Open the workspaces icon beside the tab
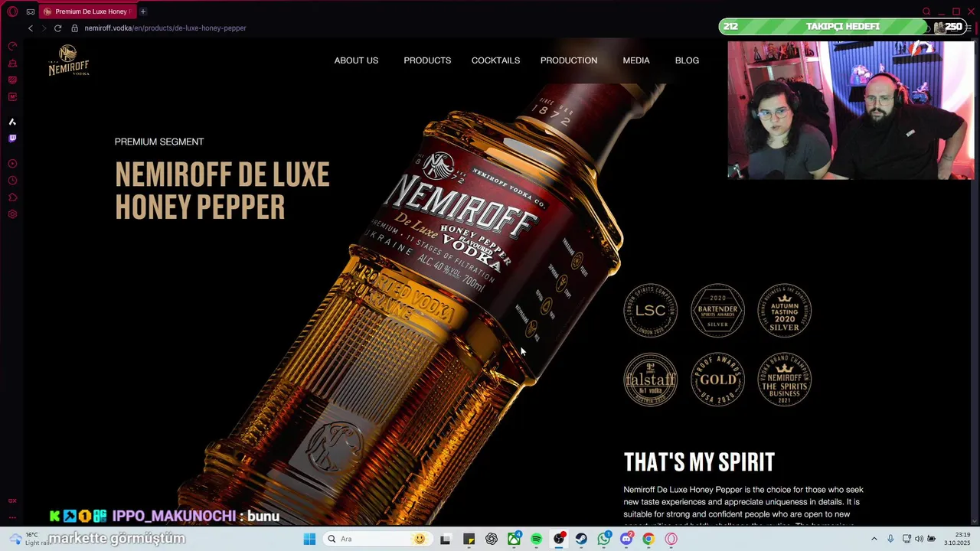Viewport: 980px width, 551px height. (x=31, y=11)
